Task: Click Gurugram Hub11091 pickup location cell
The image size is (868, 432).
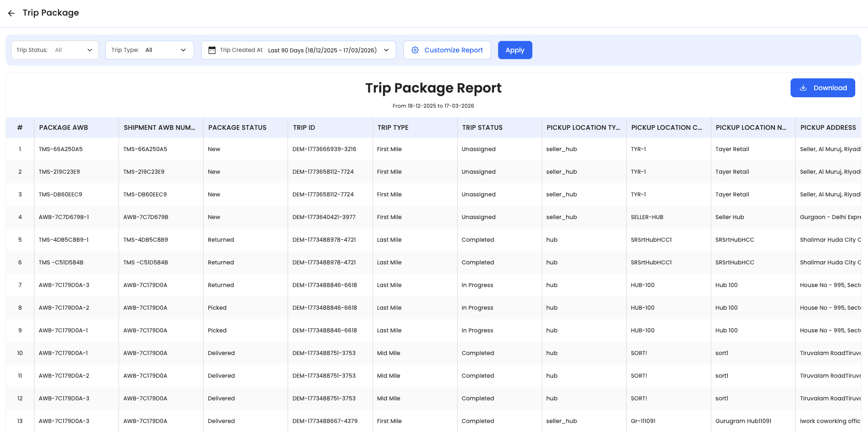Action: coord(743,421)
